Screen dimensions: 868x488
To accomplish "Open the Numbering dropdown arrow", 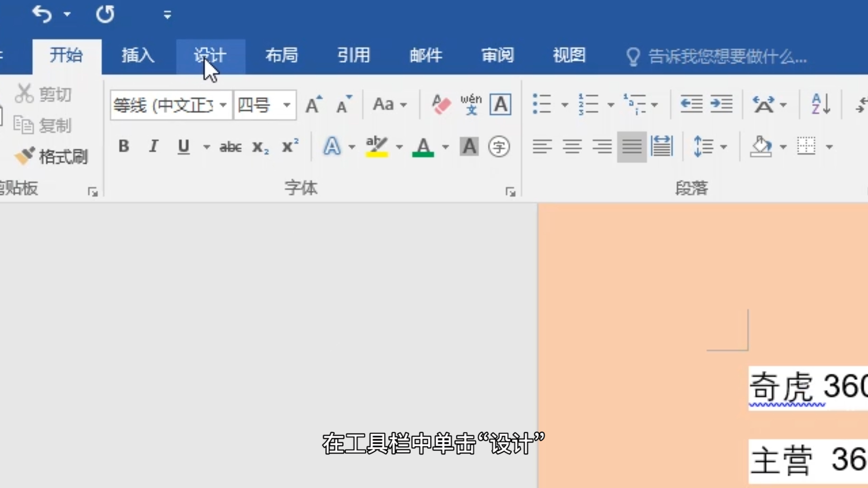I will 611,105.
